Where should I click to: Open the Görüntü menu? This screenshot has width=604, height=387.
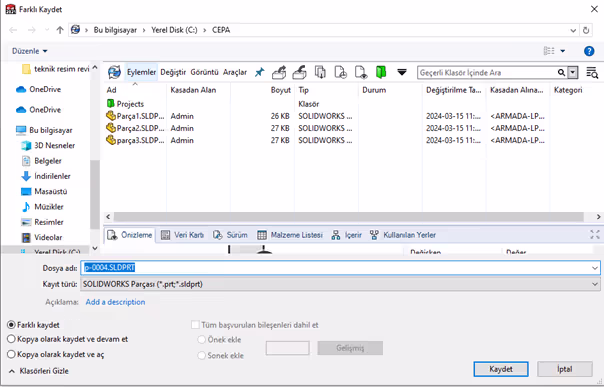pyautogui.click(x=204, y=72)
